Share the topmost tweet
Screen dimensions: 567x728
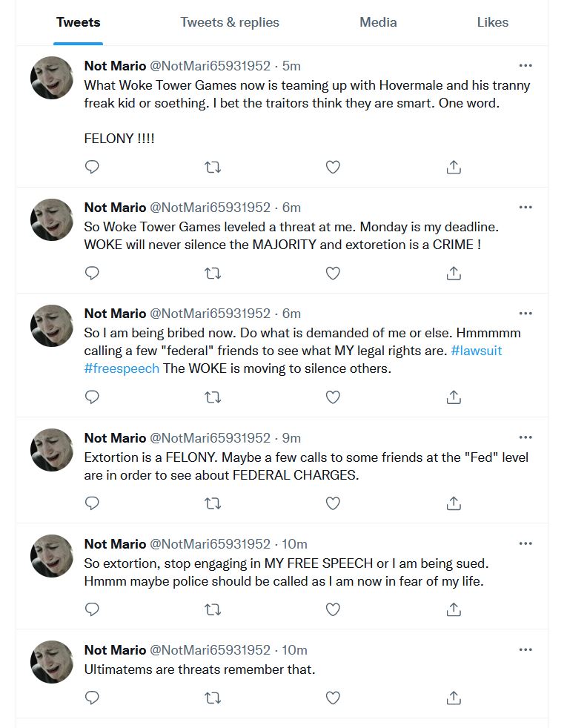pyautogui.click(x=454, y=168)
